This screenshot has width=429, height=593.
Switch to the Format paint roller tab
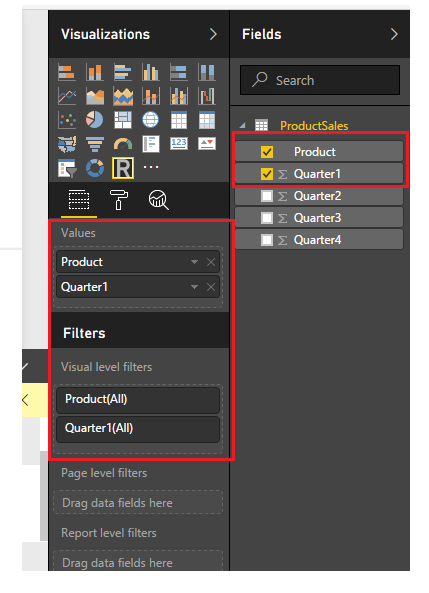click(119, 200)
